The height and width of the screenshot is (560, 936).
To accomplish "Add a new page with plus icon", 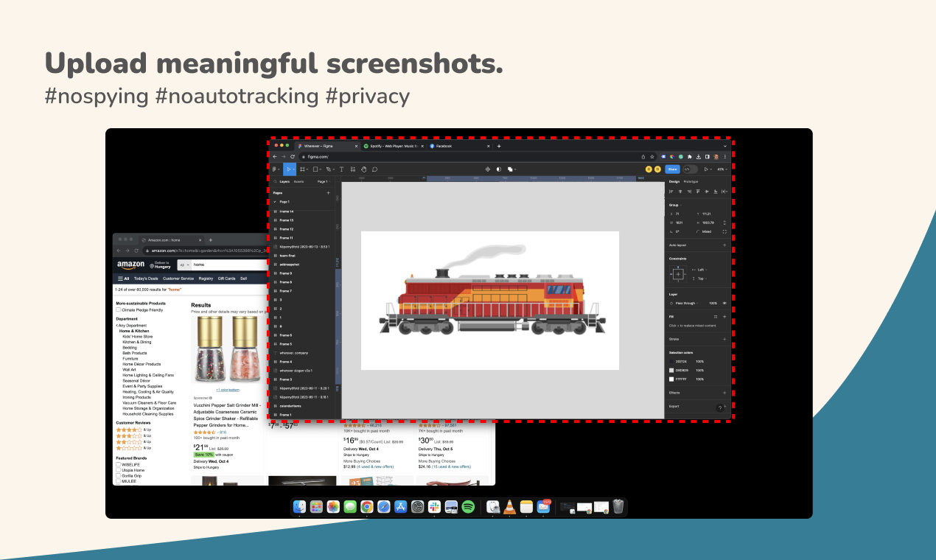I will (328, 192).
